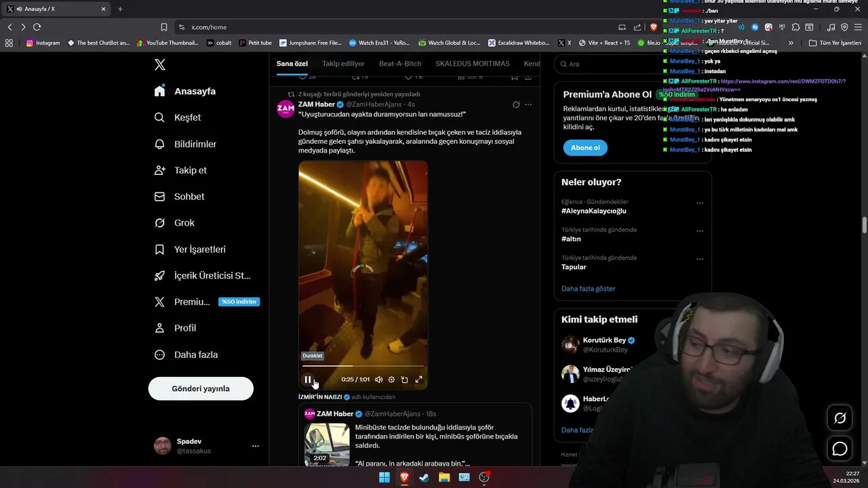868x488 pixels.
Task: Open Excalidraw Whiteboard bookmark
Action: [517, 43]
